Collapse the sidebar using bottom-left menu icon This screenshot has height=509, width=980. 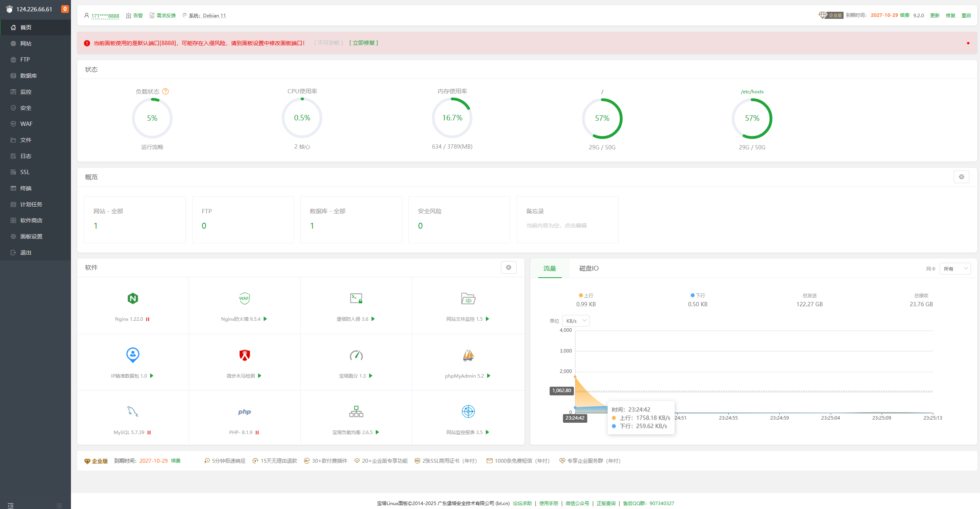pyautogui.click(x=11, y=505)
